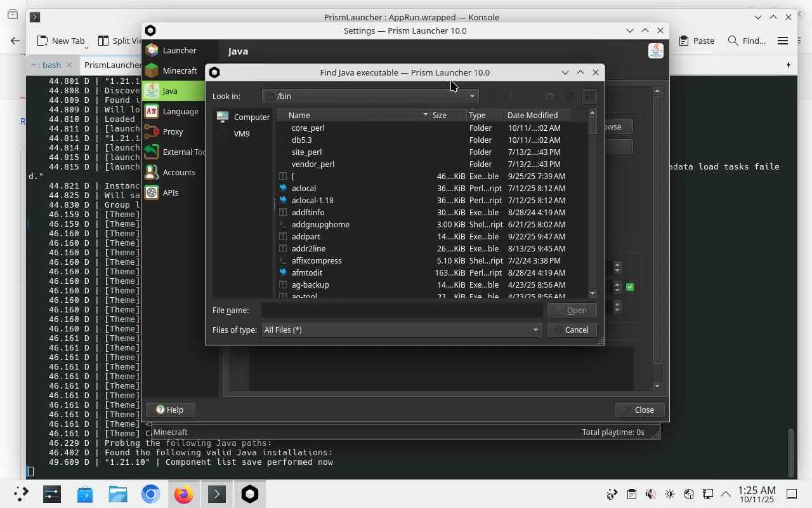Select the ag-backup file

pyautogui.click(x=310, y=284)
